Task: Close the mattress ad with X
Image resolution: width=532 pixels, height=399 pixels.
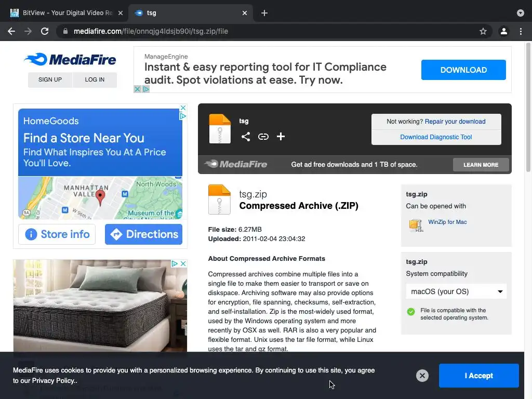Action: tap(183, 263)
